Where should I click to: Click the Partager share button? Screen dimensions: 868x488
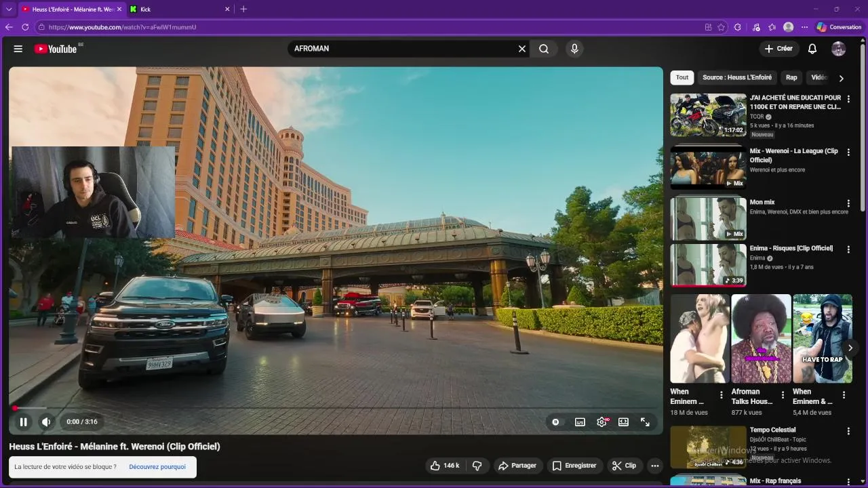[x=517, y=466]
